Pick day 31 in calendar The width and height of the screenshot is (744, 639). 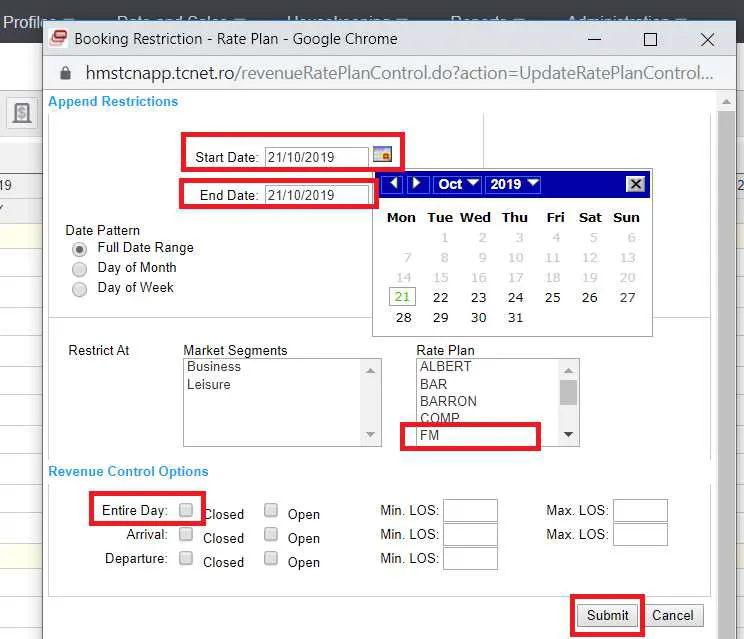tap(515, 317)
